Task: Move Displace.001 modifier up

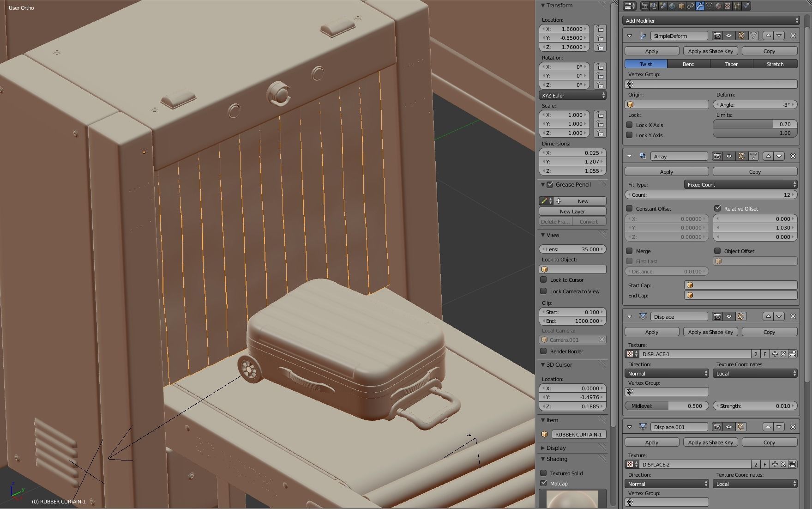Action: (768, 427)
